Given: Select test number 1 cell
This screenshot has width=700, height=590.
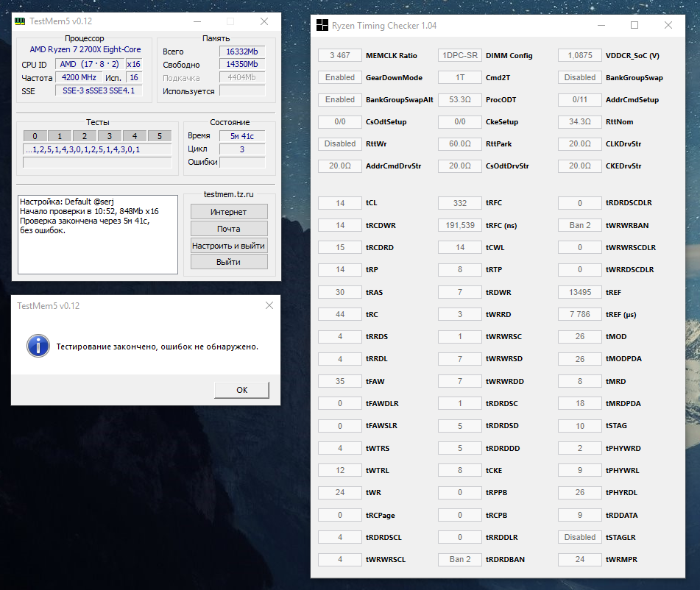Looking at the screenshot, I should pyautogui.click(x=60, y=136).
